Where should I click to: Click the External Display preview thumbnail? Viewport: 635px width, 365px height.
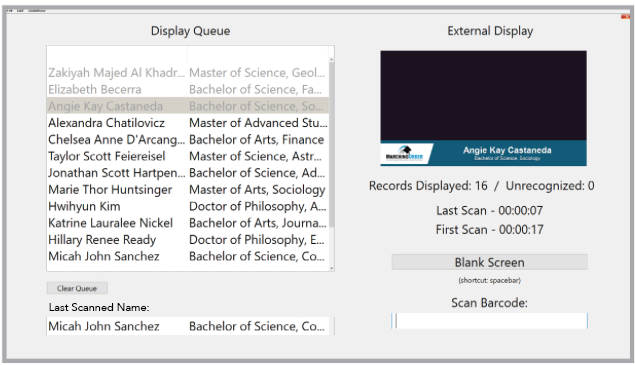click(x=483, y=108)
